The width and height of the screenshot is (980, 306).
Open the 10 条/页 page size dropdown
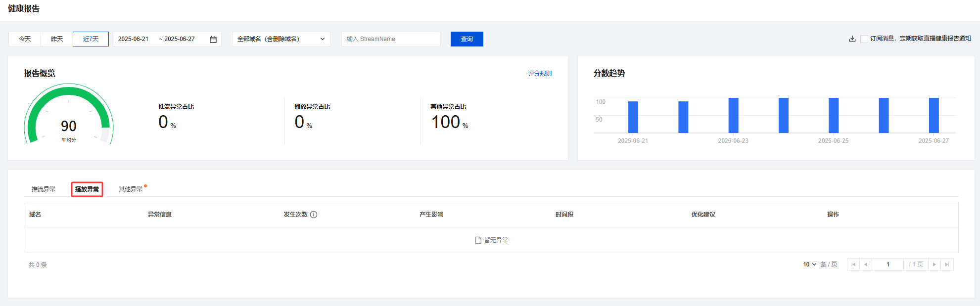click(x=809, y=264)
